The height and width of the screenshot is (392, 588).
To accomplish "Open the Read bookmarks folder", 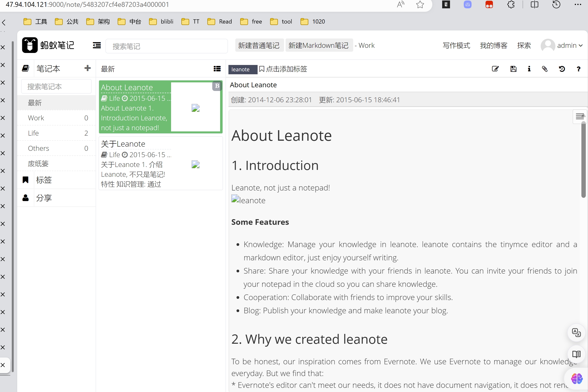I will coord(220,22).
